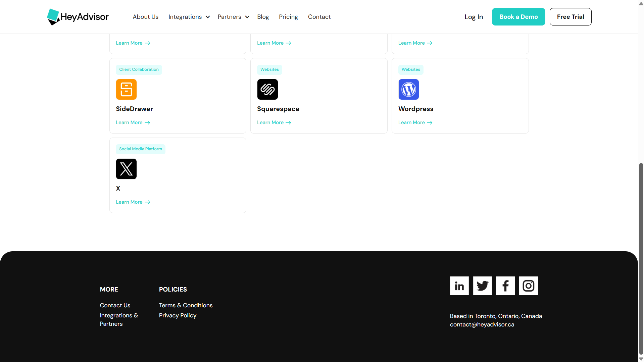
Task: Click the Wordpress logo icon
Action: 408,90
